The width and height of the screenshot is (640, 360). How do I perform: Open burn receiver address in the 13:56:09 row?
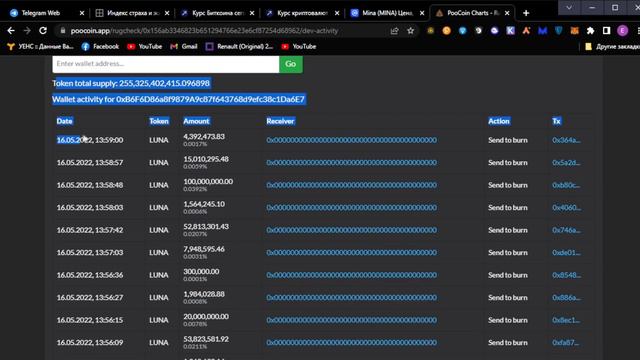point(351,342)
